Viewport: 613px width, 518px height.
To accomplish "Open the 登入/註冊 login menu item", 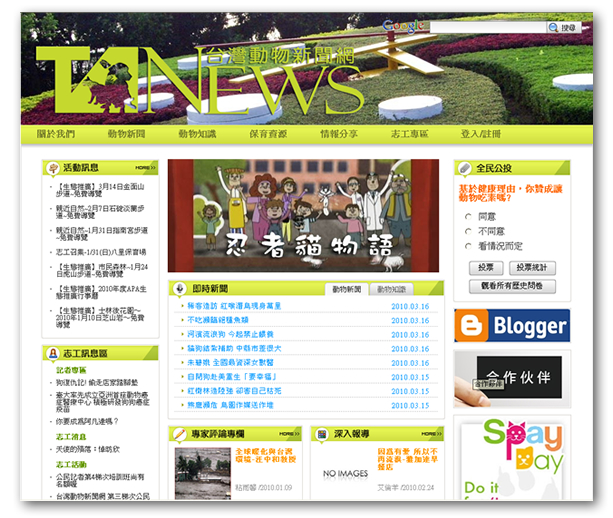I will click(x=480, y=134).
